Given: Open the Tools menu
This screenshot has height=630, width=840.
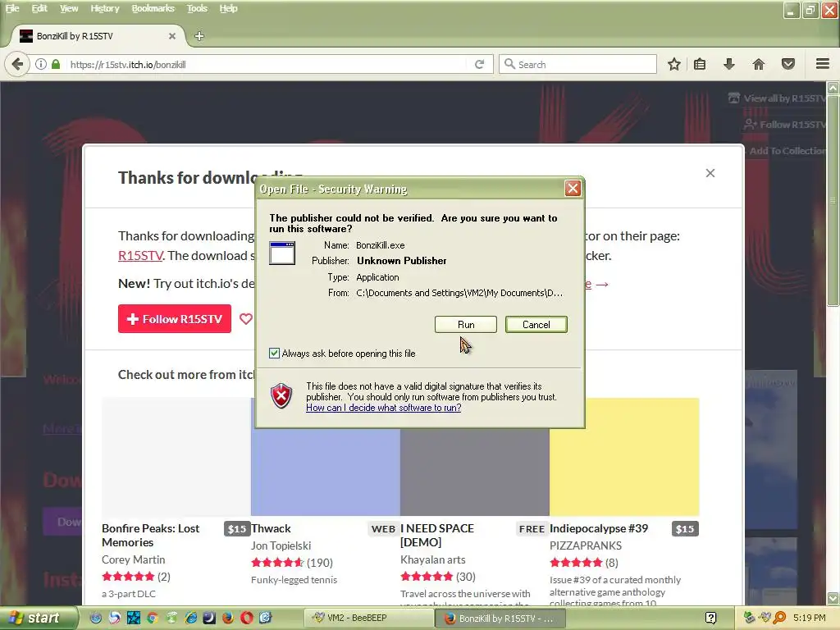Looking at the screenshot, I should pos(197,8).
